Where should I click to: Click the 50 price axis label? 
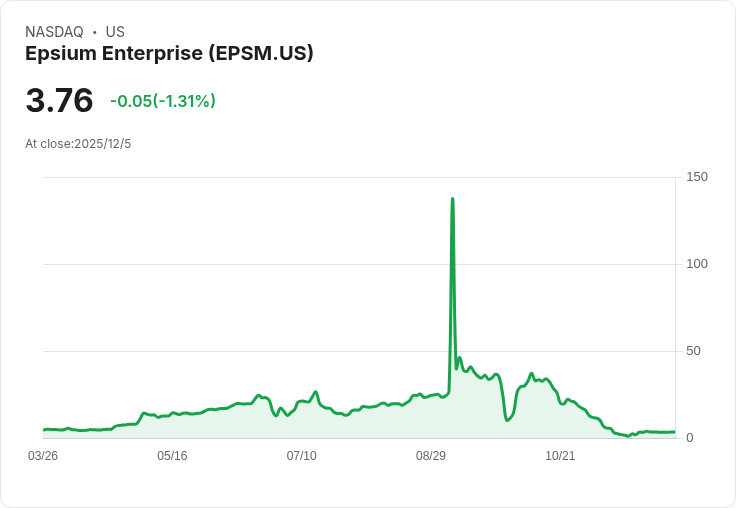(693, 351)
